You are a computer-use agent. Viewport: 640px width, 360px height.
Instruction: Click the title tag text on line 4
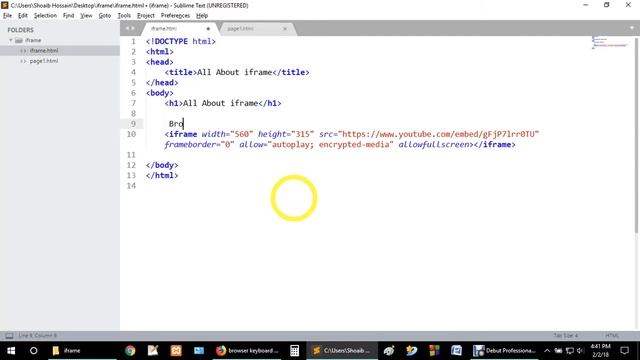tap(235, 72)
